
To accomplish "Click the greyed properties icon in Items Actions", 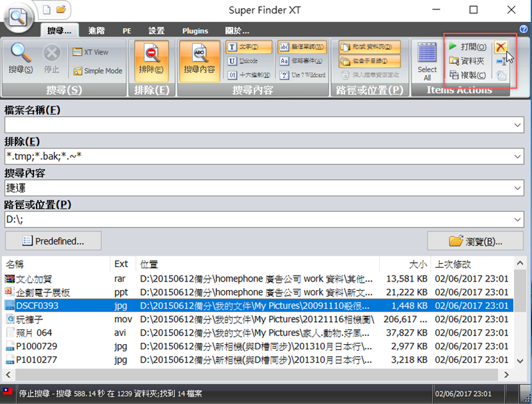I will (x=501, y=75).
